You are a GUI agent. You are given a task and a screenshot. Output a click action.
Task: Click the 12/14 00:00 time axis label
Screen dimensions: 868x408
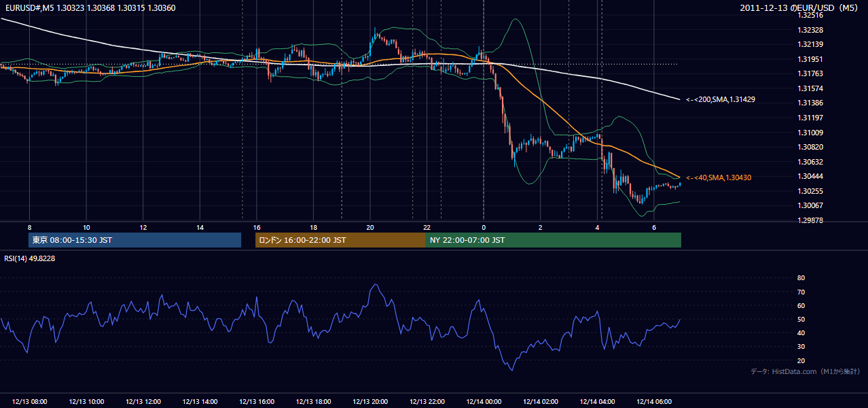[x=484, y=401]
